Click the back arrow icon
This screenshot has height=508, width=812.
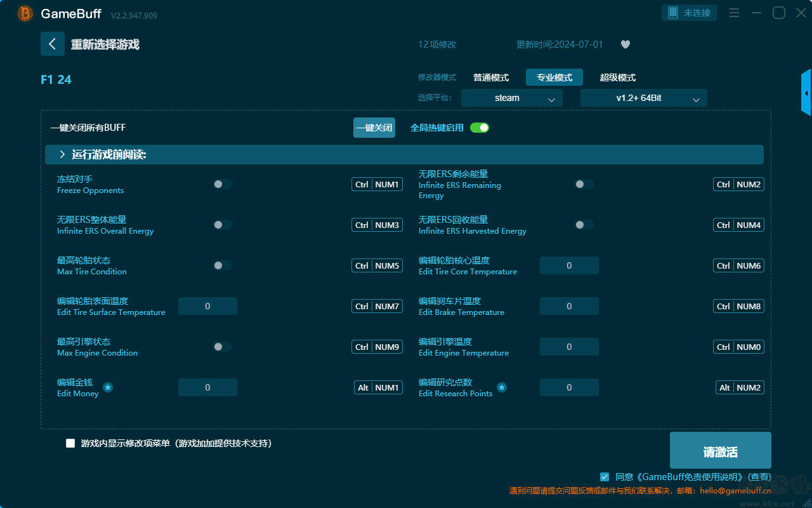[x=52, y=44]
